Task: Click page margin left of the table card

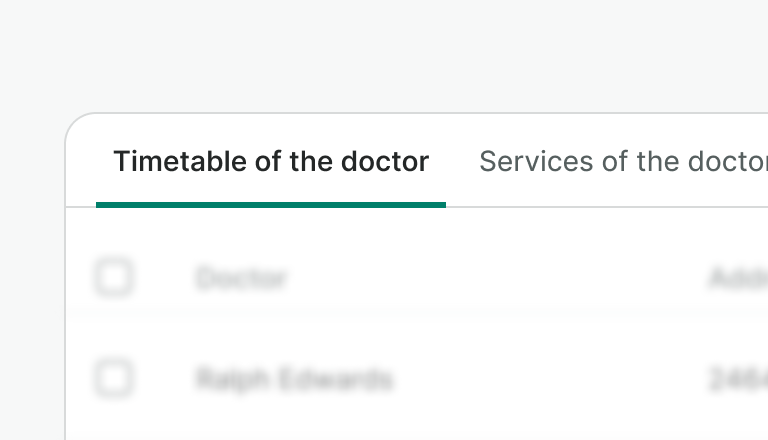Action: pos(32,300)
